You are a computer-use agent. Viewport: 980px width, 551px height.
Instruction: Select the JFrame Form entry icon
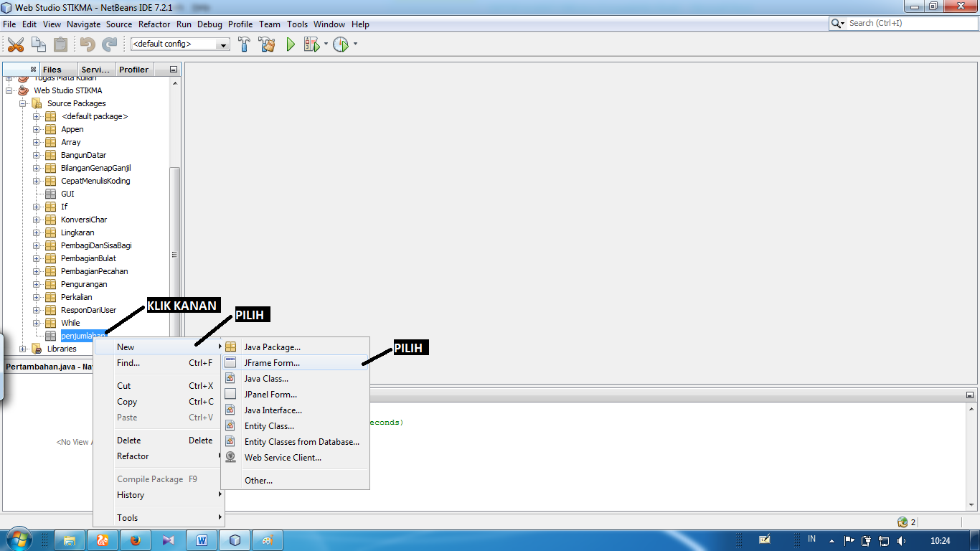click(230, 363)
